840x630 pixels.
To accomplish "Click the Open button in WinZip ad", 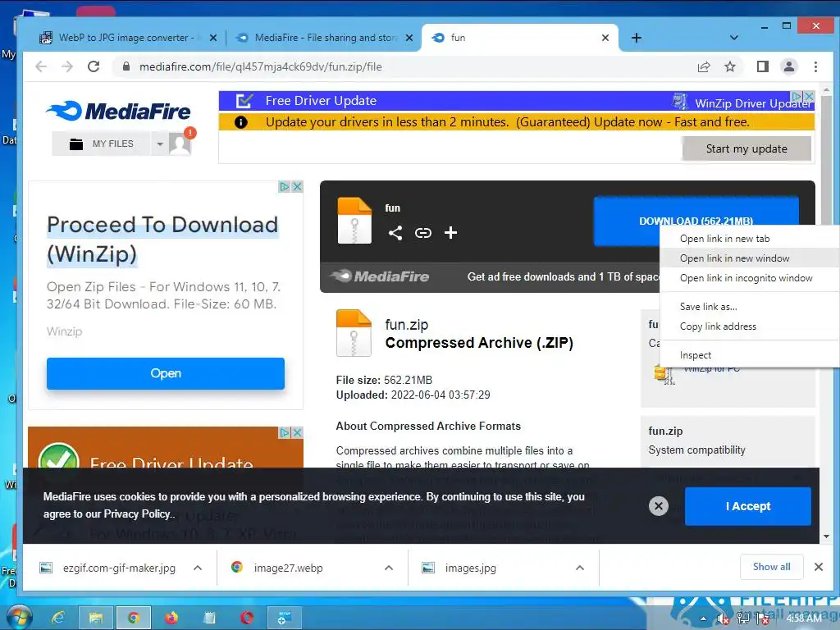I will tap(166, 373).
